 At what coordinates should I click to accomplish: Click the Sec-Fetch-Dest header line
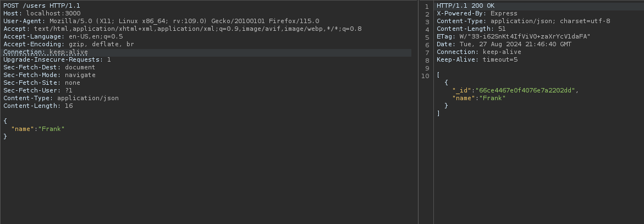49,67
